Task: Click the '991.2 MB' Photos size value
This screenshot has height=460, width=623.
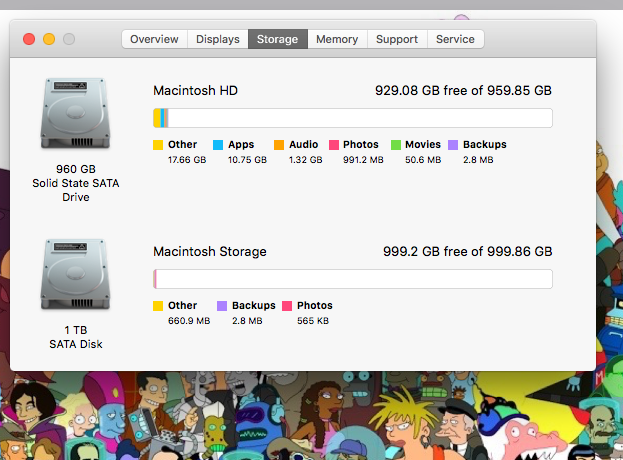Action: pos(363,160)
